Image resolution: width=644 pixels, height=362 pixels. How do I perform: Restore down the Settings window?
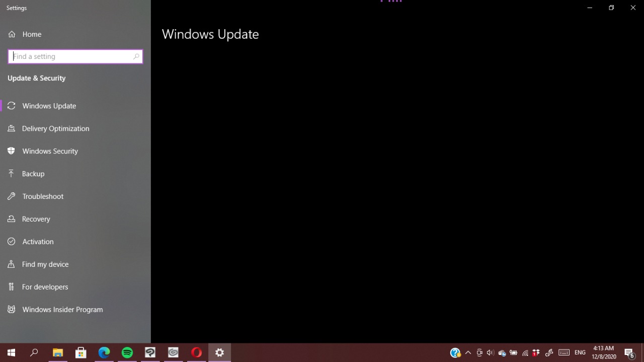[611, 8]
